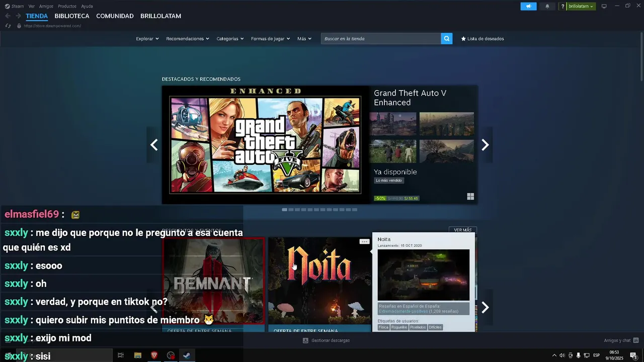The width and height of the screenshot is (644, 362).
Task: Expand the Categorías dropdown
Action: 230,39
